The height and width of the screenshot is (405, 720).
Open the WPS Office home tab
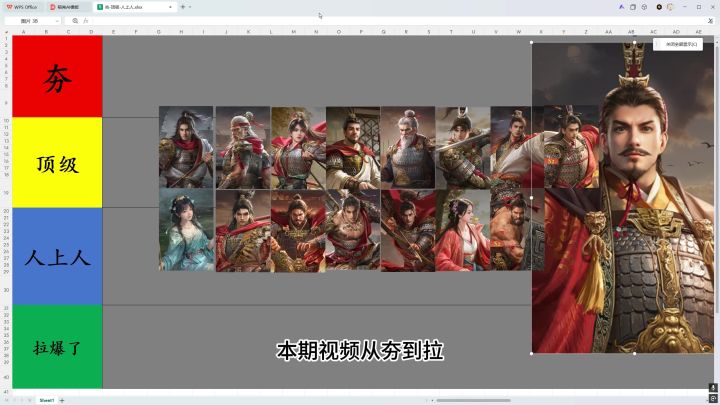pyautogui.click(x=22, y=7)
